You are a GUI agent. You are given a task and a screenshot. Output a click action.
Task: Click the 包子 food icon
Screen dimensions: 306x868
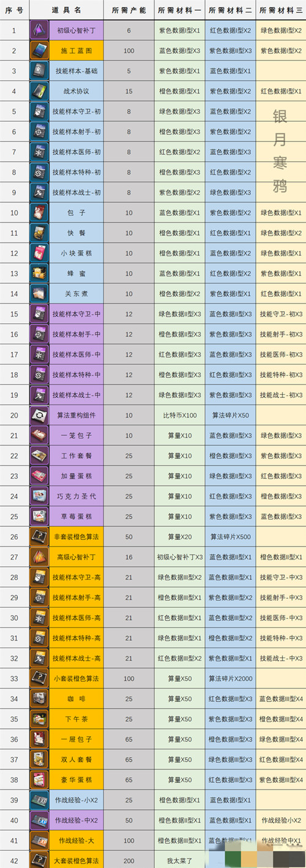coord(39,212)
